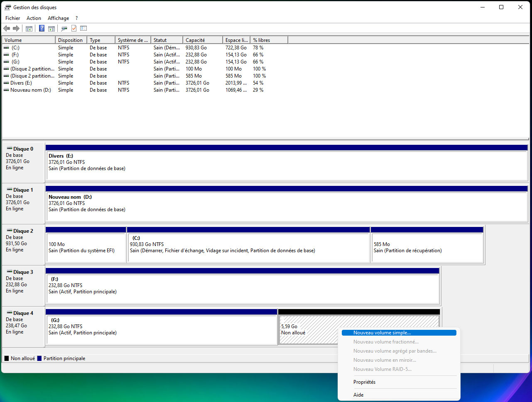Click the Disque 0 disk icon
This screenshot has height=402, width=532.
[9, 149]
